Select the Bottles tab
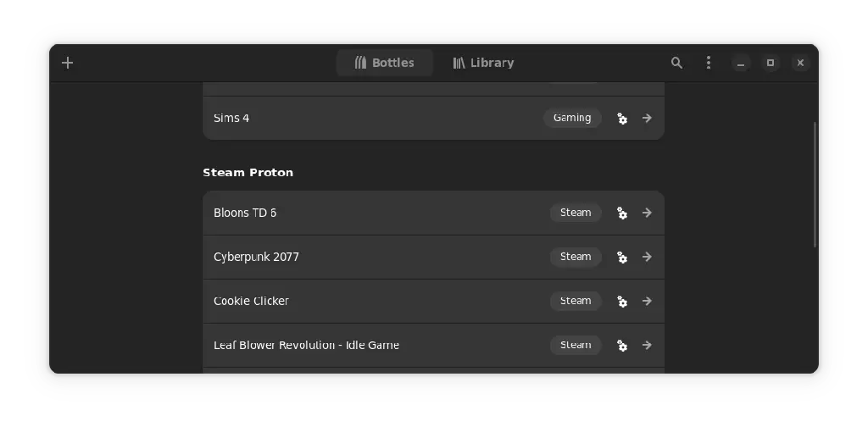Viewport: 868px width, 427px height. coord(385,63)
